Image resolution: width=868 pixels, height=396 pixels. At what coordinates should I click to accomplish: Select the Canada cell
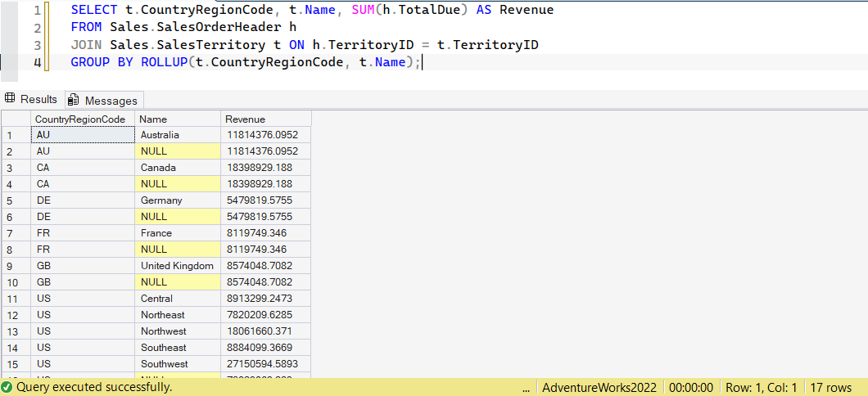pyautogui.click(x=178, y=168)
